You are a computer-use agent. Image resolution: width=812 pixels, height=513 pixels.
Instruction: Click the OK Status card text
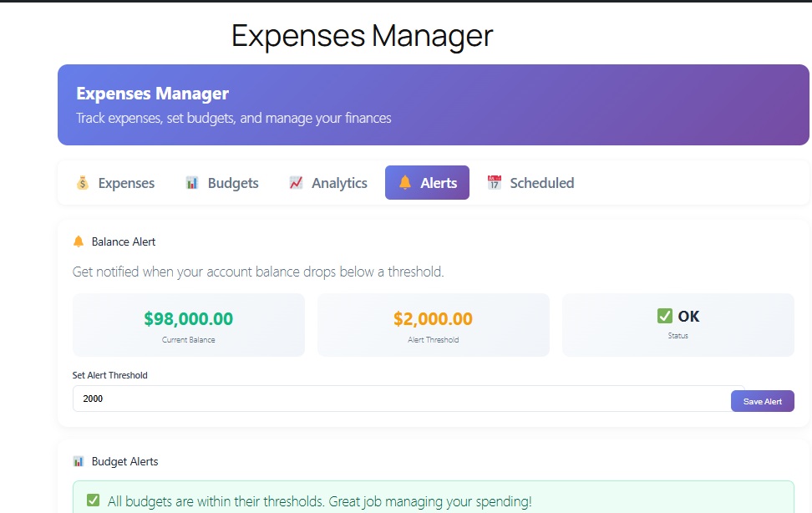click(688, 317)
